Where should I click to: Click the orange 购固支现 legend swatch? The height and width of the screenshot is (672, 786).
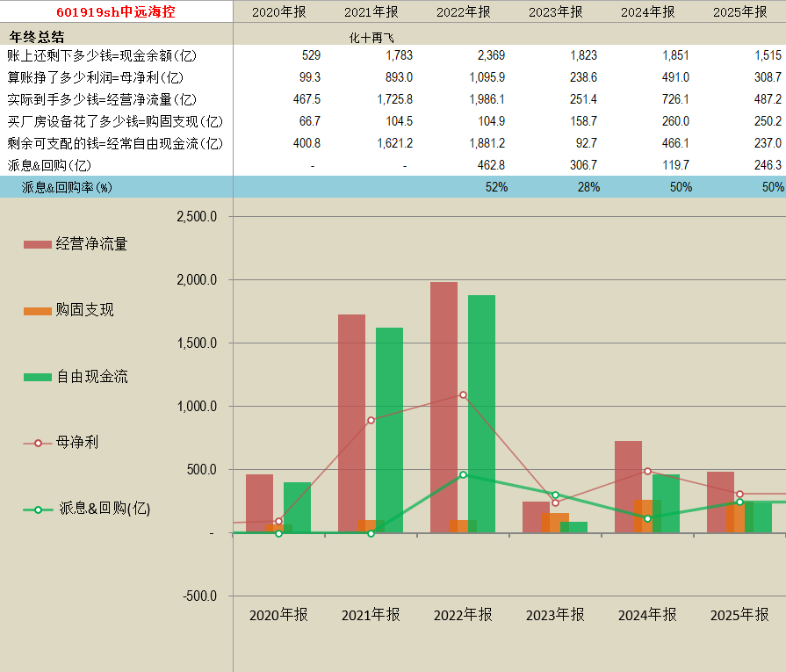(x=38, y=312)
